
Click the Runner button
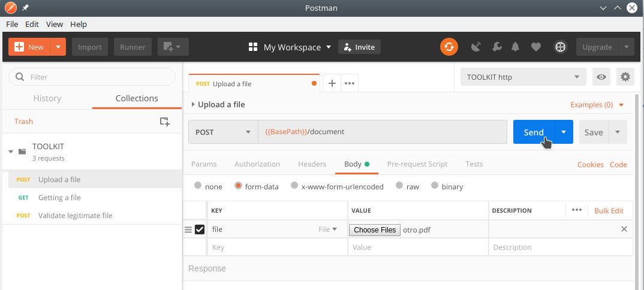click(133, 47)
